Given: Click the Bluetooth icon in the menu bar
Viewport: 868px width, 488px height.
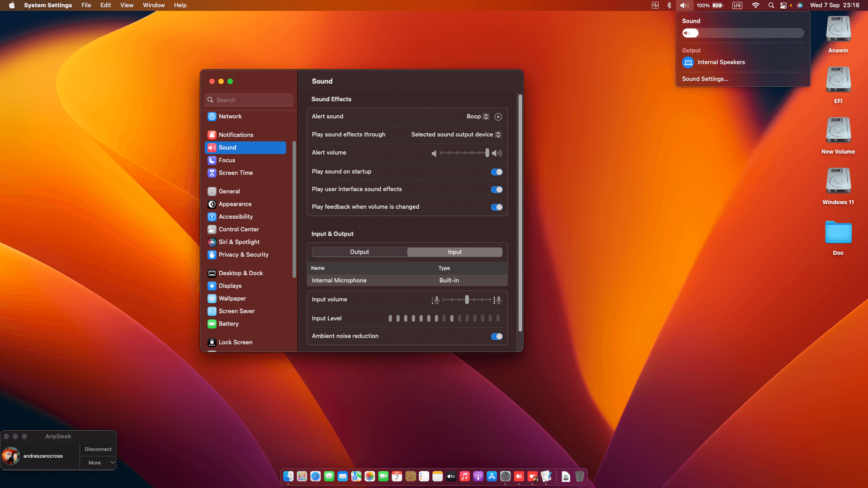Looking at the screenshot, I should pos(669,5).
